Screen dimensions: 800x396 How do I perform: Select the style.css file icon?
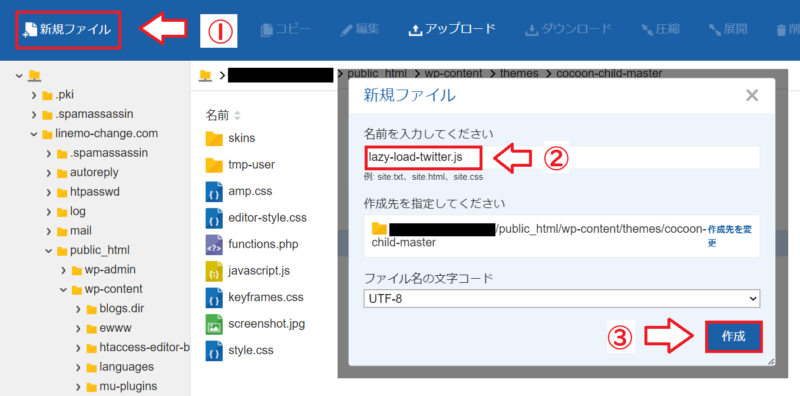pos(214,351)
